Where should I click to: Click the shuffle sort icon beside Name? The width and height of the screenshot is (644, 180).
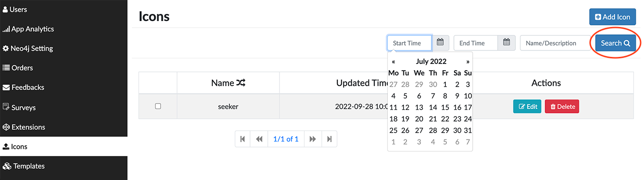click(241, 83)
